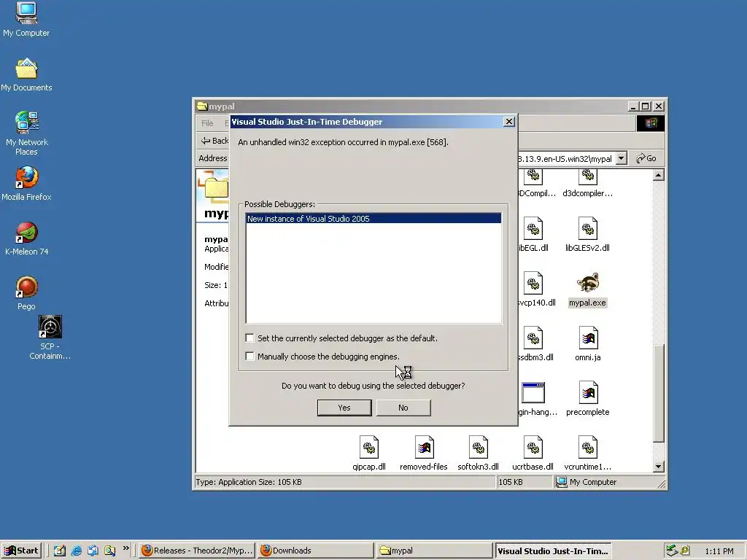Select removed-files file icon
This screenshot has width=747, height=560.
click(x=424, y=448)
